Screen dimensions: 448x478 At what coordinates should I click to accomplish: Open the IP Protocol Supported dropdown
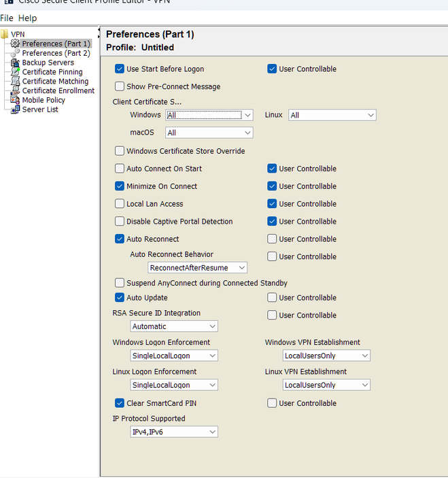point(174,432)
